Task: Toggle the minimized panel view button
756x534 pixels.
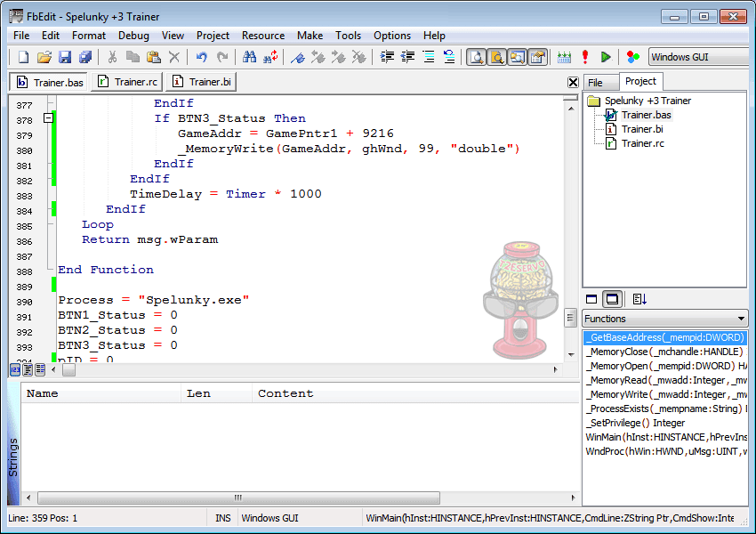Action: point(591,298)
